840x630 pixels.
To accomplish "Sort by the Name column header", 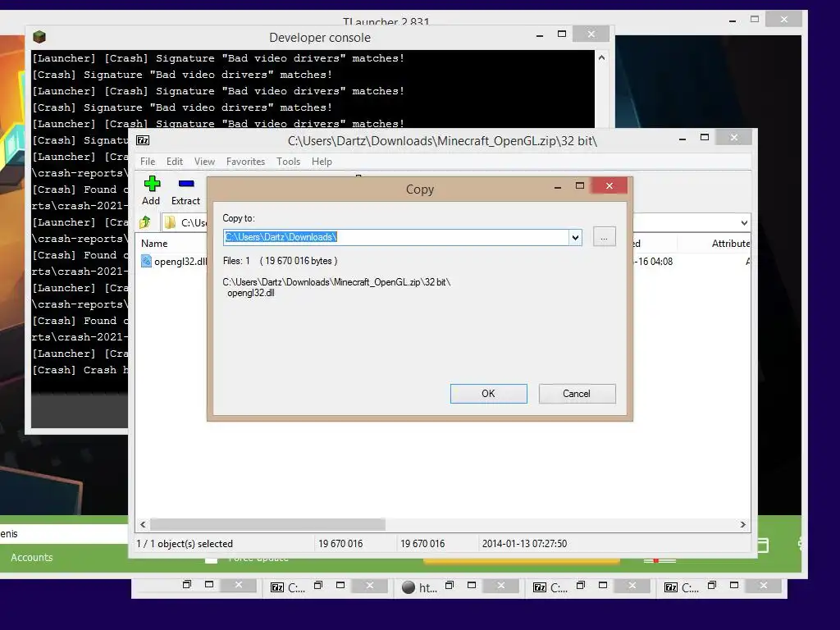I will (154, 243).
